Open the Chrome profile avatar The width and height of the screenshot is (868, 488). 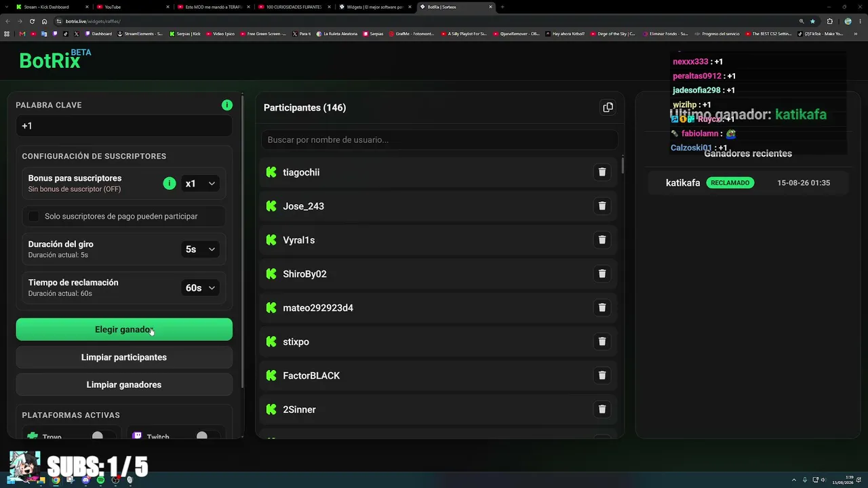point(848,21)
